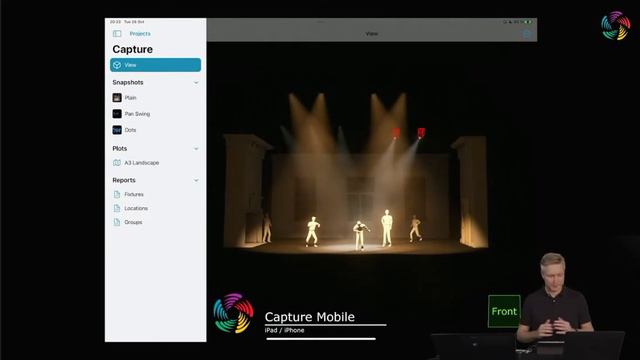Select the View item in sidebar
The image size is (640, 360).
coord(156,65)
